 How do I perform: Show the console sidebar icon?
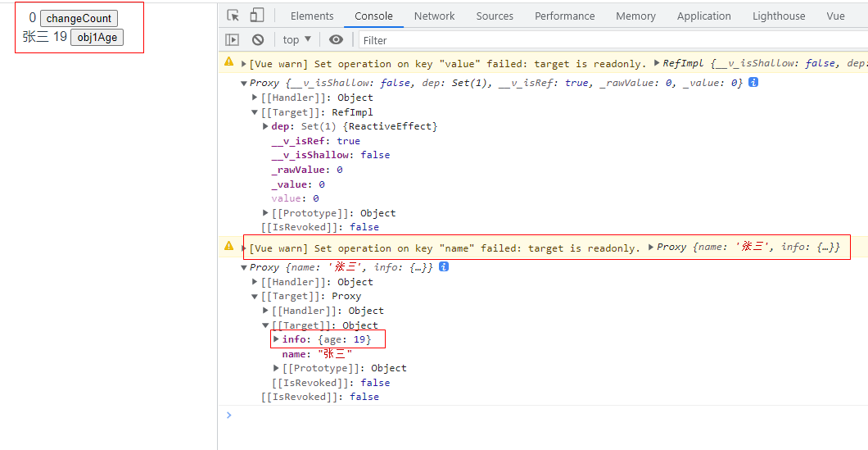[232, 39]
